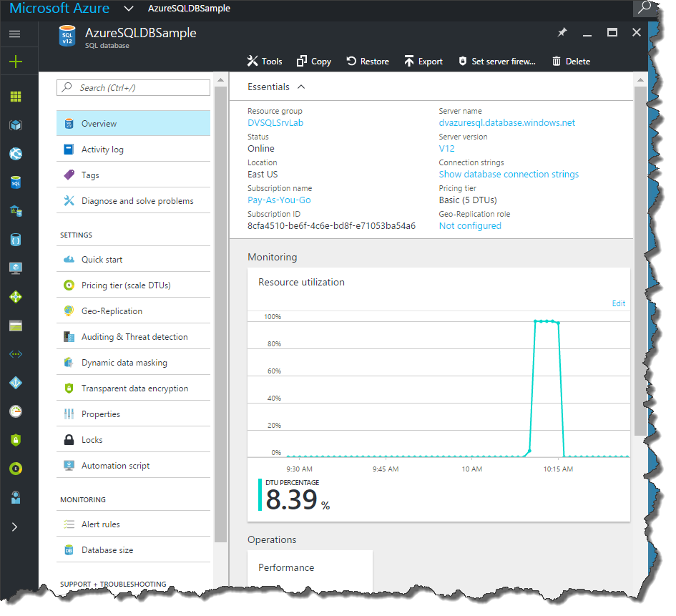Click the V12 server version link
Image resolution: width=676 pixels, height=616 pixels.
(x=446, y=149)
